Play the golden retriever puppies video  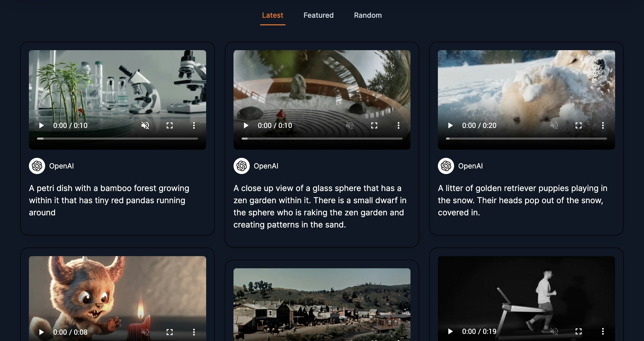(x=451, y=125)
